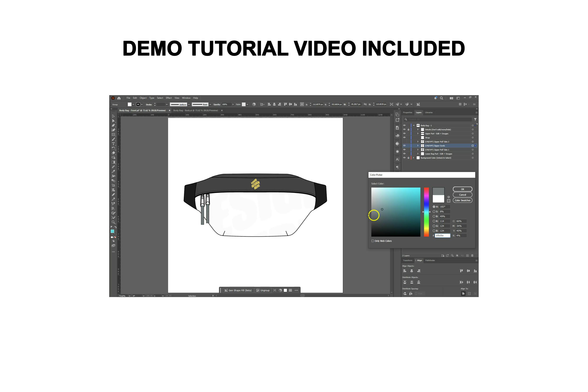Open the Object menu
Image resolution: width=588 pixels, height=392 pixels.
pos(143,98)
